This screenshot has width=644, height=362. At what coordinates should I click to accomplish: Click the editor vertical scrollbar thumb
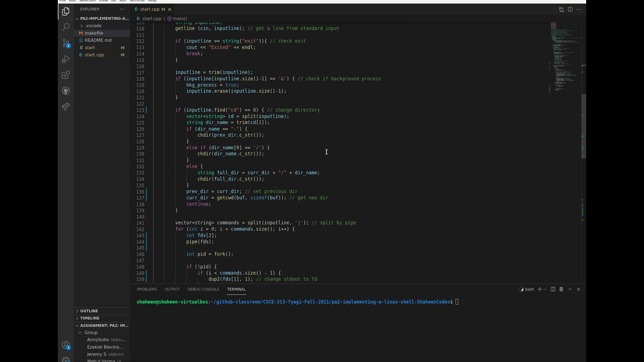point(584,126)
